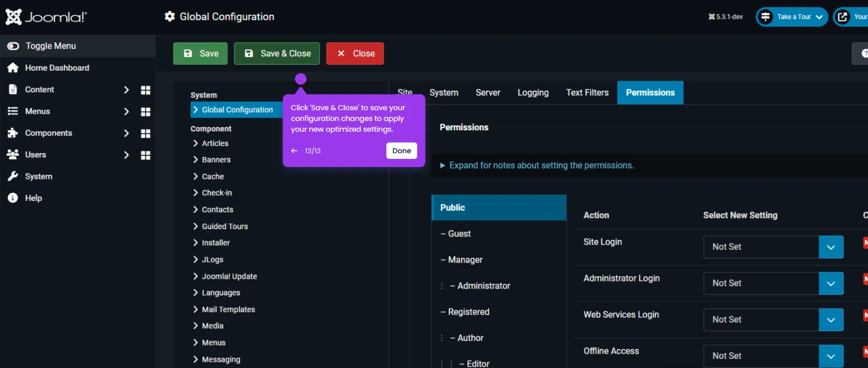Click the Components puzzle icon
Screen dimensions: 868x368
(x=13, y=133)
